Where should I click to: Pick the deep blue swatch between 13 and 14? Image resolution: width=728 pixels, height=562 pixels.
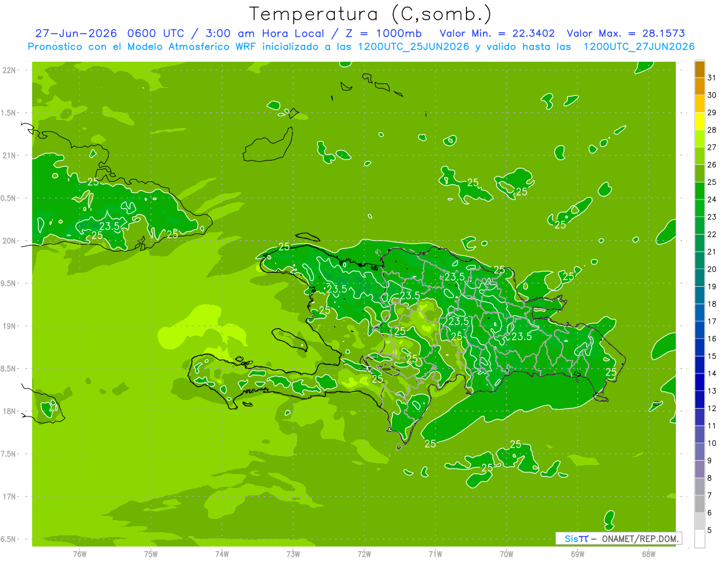(699, 382)
